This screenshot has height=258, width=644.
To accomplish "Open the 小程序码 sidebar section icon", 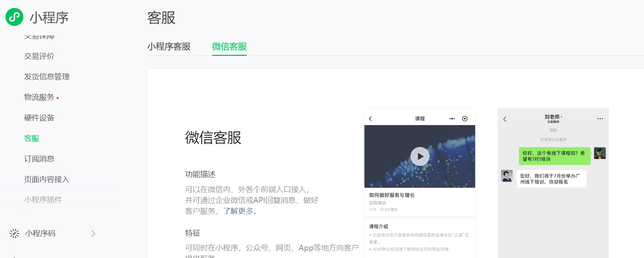I will [x=14, y=233].
